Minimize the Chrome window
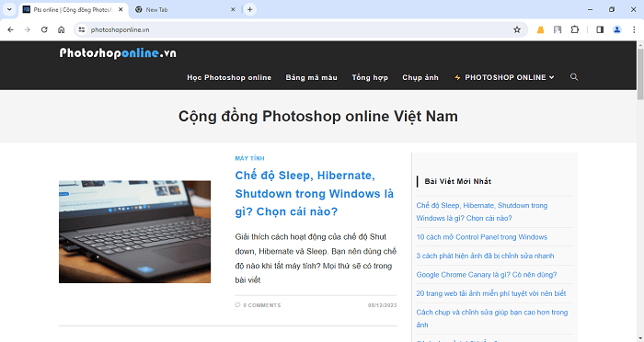This screenshot has width=644, height=342. [x=591, y=9]
